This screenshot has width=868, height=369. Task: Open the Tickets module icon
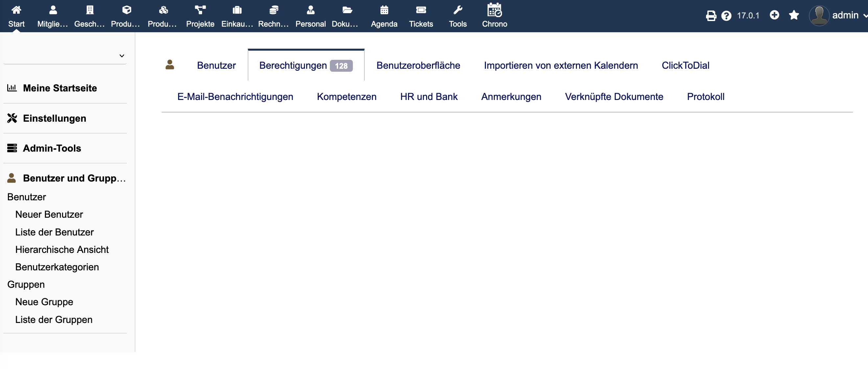[x=421, y=10]
